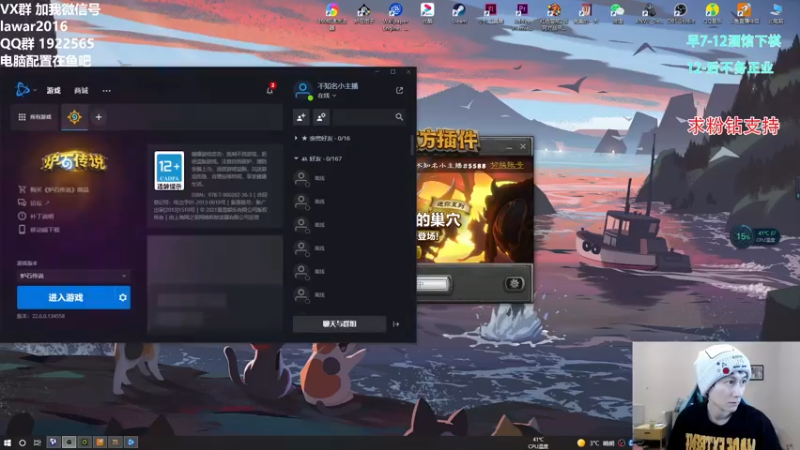The height and width of the screenshot is (450, 800).
Task: Open the first colorful browser desktop shortcut
Action: coord(332,15)
